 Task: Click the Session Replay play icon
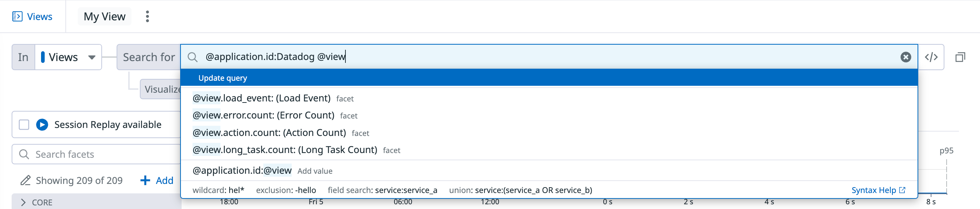42,124
